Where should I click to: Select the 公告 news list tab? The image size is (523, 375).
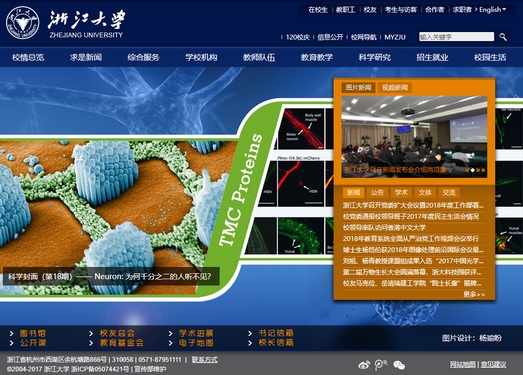pos(377,193)
